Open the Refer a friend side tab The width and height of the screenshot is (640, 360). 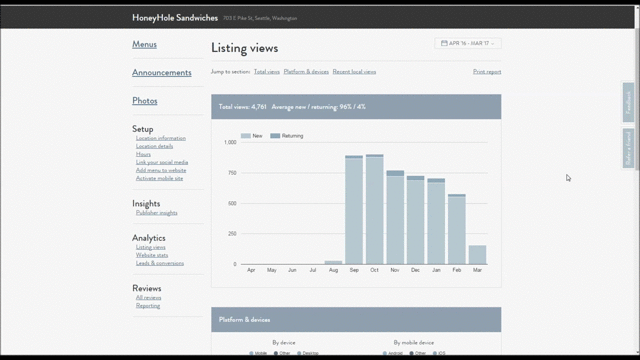[629, 148]
